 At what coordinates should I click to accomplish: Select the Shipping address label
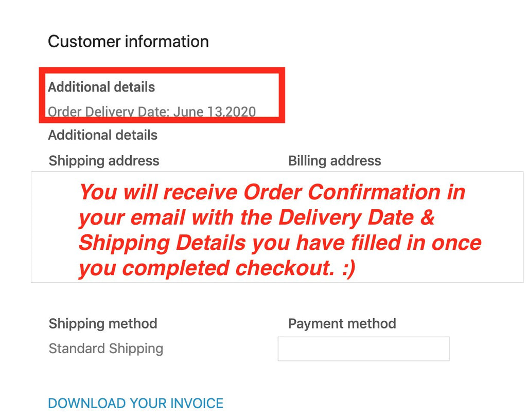(x=104, y=160)
